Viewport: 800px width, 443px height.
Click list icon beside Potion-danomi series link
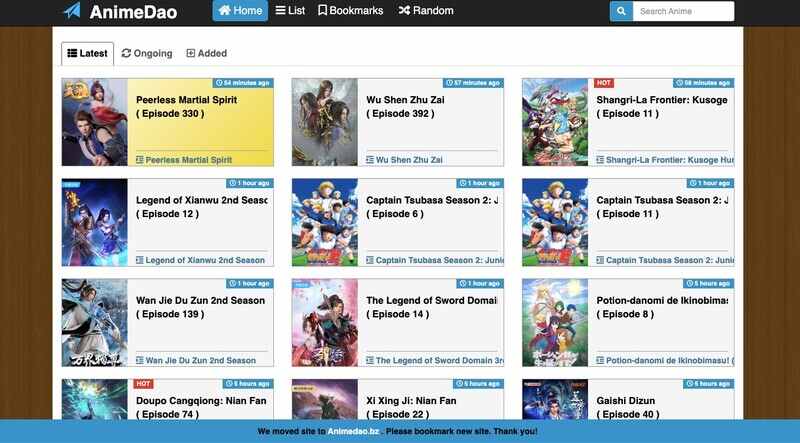tap(600, 361)
